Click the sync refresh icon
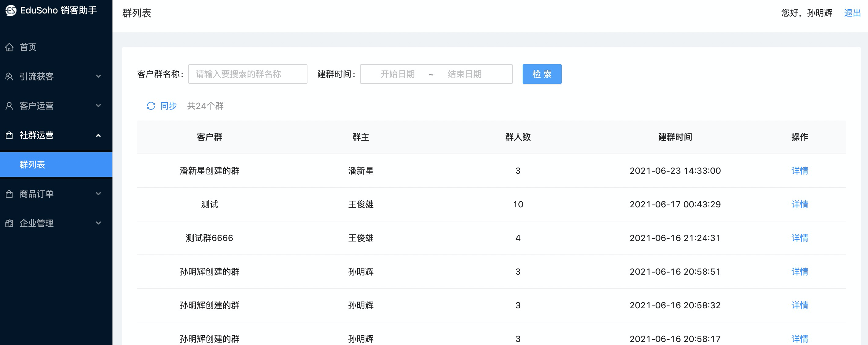Screen dimensions: 868x345 tap(151, 106)
